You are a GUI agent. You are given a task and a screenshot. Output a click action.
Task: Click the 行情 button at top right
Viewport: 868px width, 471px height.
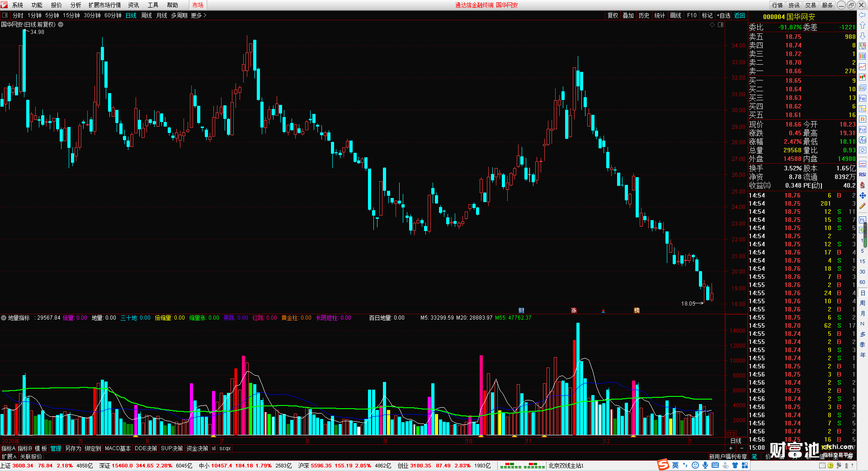[x=777, y=5]
